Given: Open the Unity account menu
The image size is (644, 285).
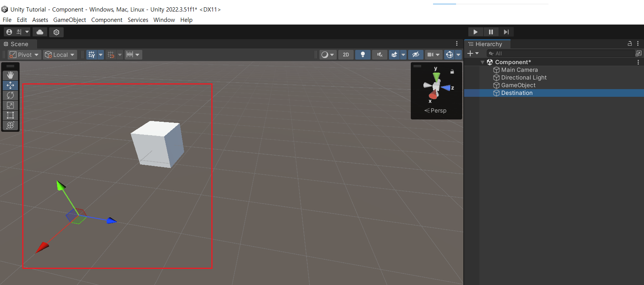Looking at the screenshot, I should pos(17,32).
